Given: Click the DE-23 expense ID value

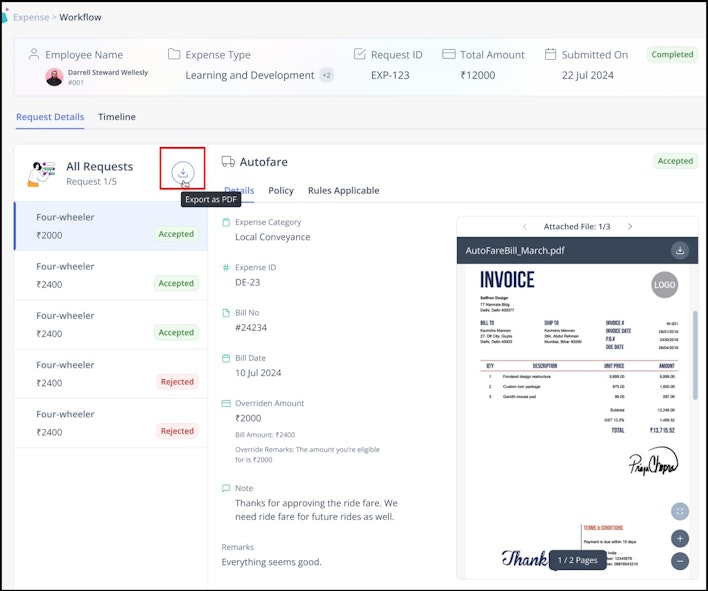Looking at the screenshot, I should (x=247, y=282).
